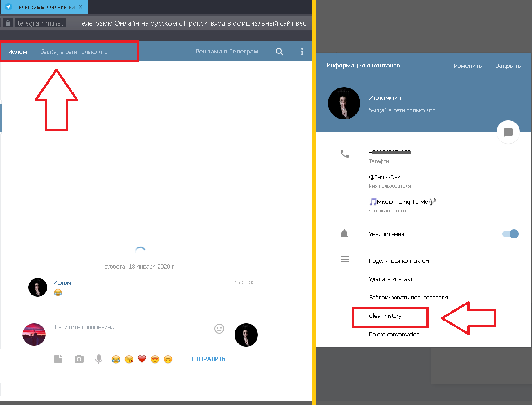This screenshot has height=405, width=532.
Task: Click Заблокировать пользователя
Action: tap(408, 298)
